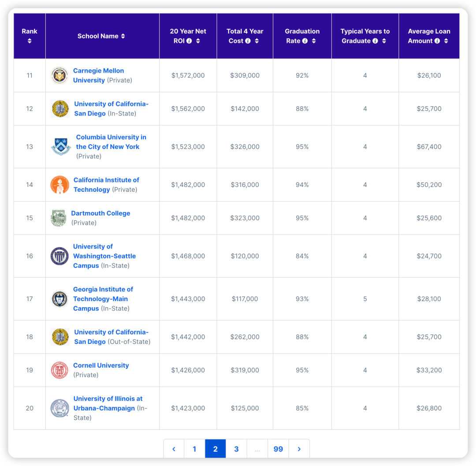Click the Columbia University shield logo
Image resolution: width=476 pixels, height=466 pixels.
[x=61, y=147]
